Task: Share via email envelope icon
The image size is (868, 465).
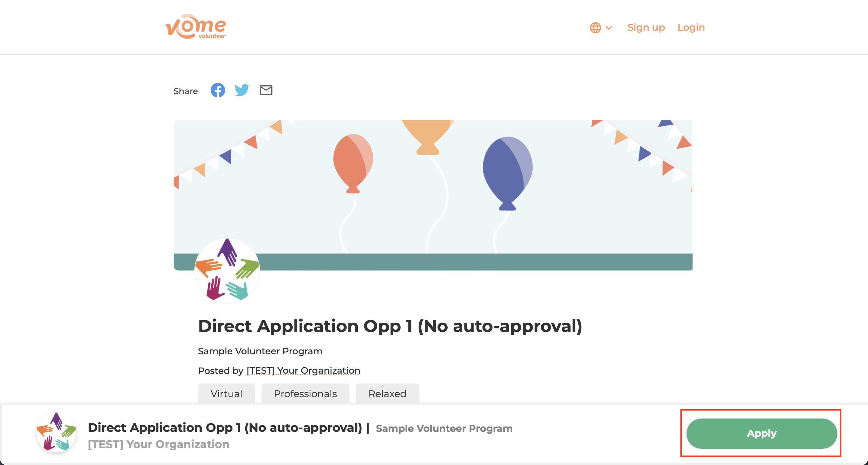Action: (266, 90)
